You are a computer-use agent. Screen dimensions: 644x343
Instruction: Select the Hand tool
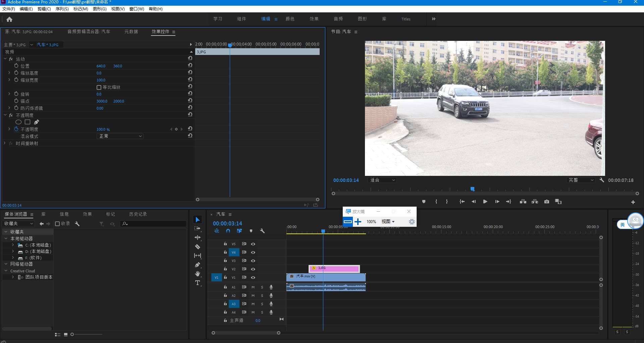198,274
